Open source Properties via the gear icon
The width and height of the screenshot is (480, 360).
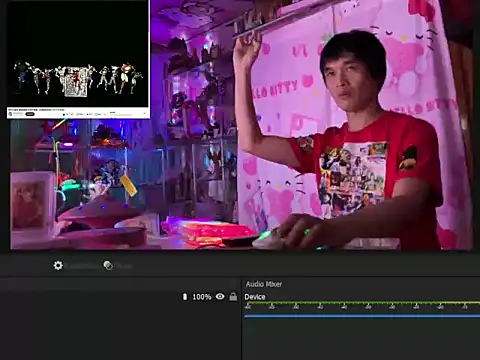(58, 265)
